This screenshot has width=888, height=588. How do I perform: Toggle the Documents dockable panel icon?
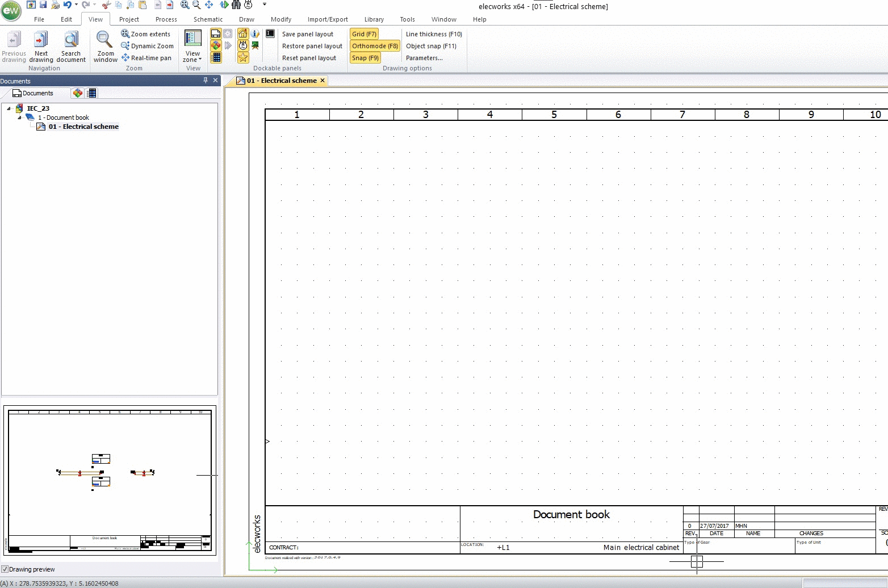[x=216, y=34]
